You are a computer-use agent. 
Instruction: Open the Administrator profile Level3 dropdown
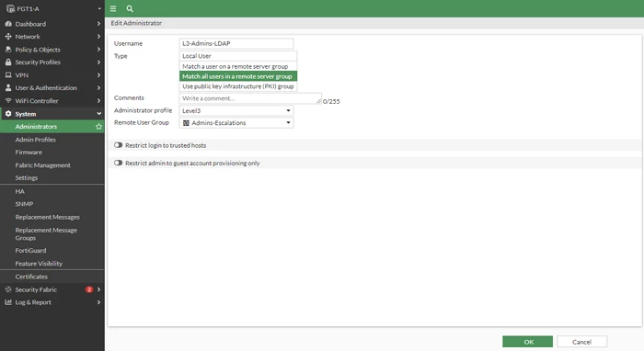click(236, 110)
